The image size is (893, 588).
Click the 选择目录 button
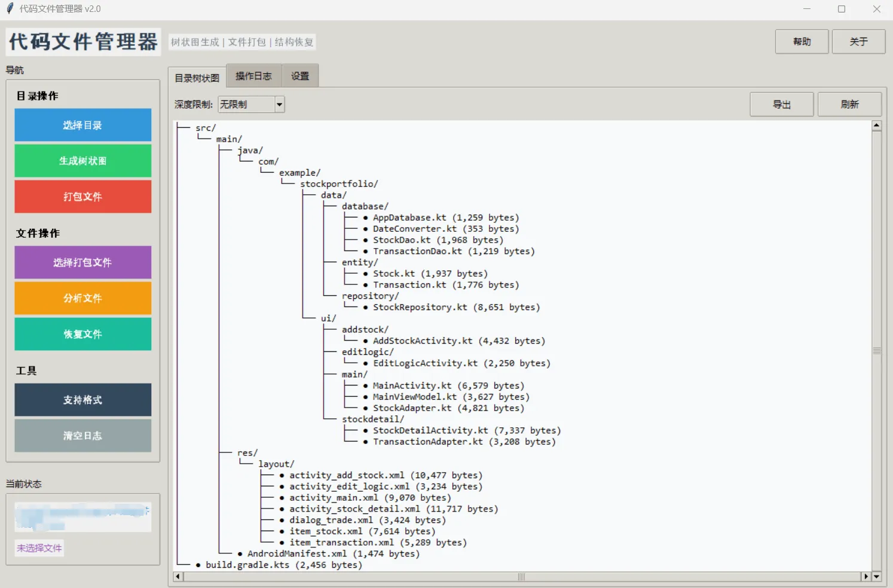pos(82,125)
